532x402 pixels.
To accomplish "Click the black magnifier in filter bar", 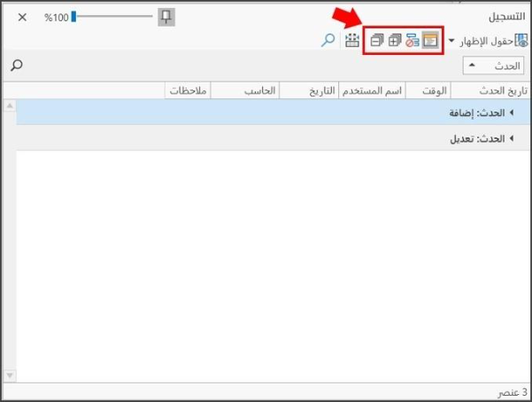I will click(16, 65).
